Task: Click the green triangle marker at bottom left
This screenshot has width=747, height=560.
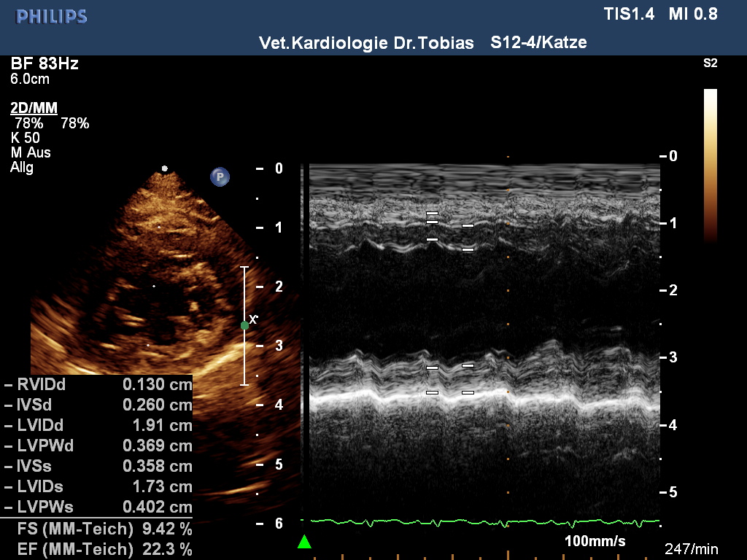Action: [x=305, y=542]
